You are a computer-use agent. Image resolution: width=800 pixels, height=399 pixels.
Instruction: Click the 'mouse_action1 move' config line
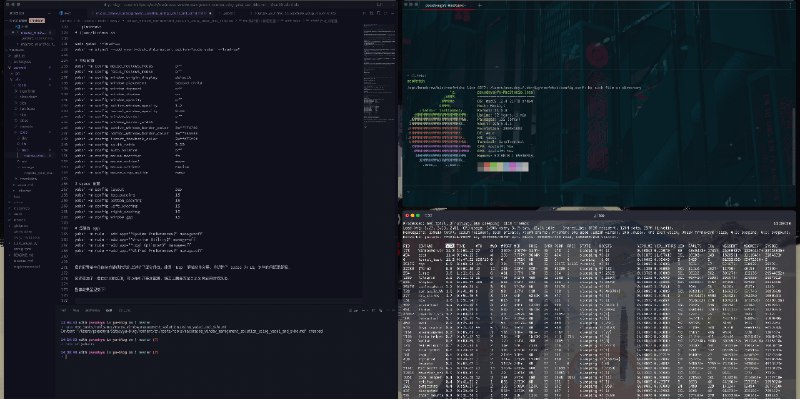coord(130,161)
